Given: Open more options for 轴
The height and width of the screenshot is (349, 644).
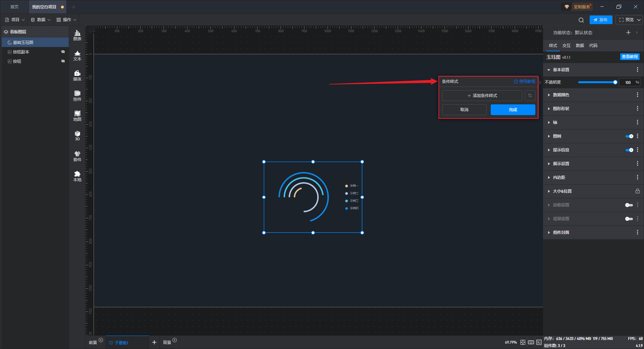Looking at the screenshot, I should point(637,122).
